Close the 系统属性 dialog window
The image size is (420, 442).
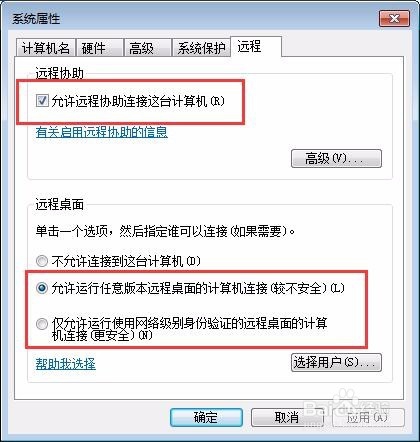tap(394, 19)
